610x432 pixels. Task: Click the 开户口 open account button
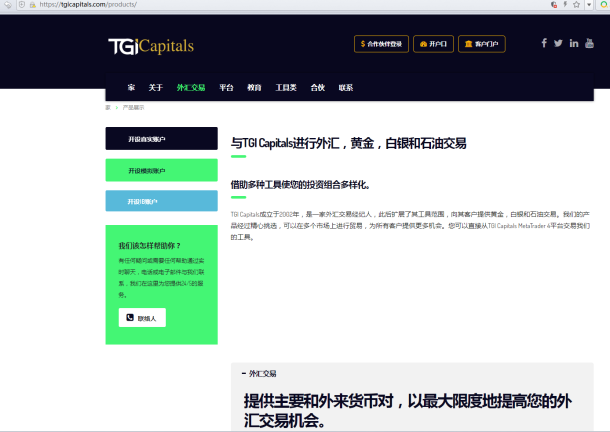click(x=433, y=44)
